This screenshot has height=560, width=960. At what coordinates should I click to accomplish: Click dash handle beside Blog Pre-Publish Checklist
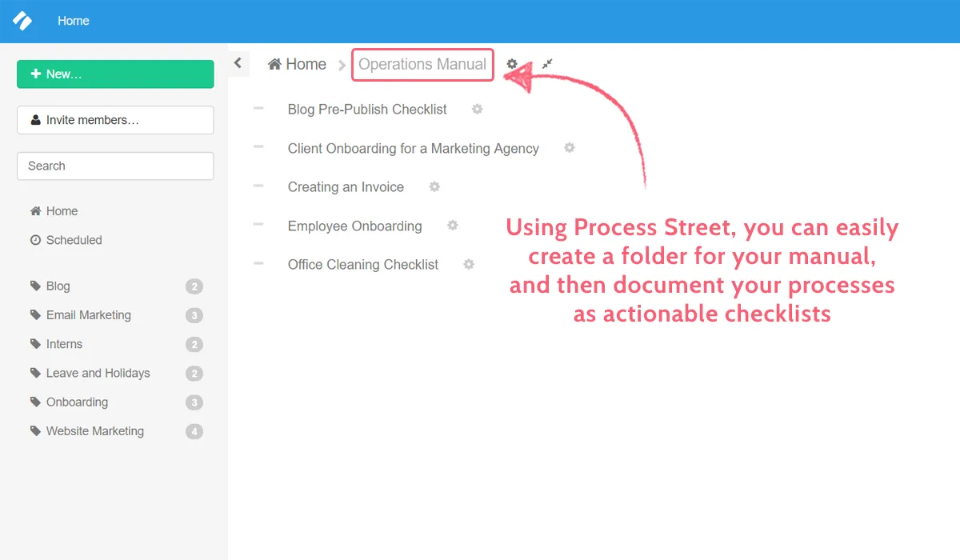[258, 108]
